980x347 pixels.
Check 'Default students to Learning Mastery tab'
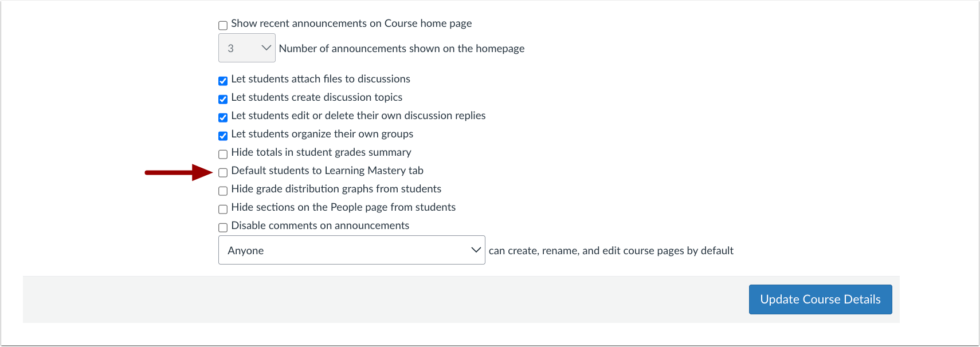pyautogui.click(x=223, y=172)
